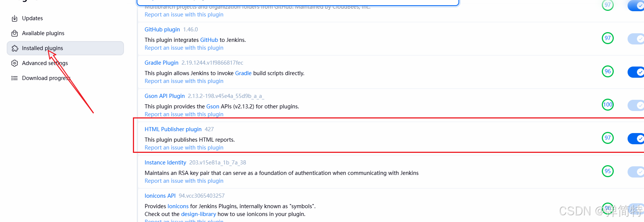This screenshot has width=644, height=222.
Task: Report an issue for HTML Publisher plugin
Action: point(184,148)
